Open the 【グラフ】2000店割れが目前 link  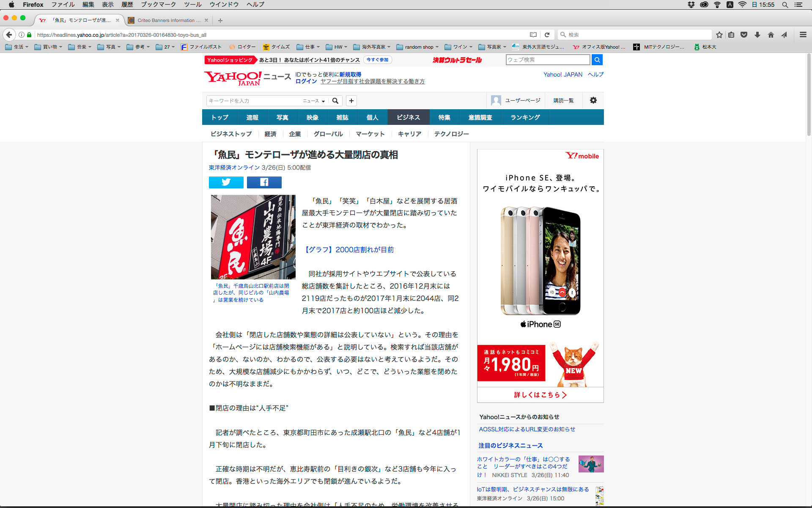[349, 250]
